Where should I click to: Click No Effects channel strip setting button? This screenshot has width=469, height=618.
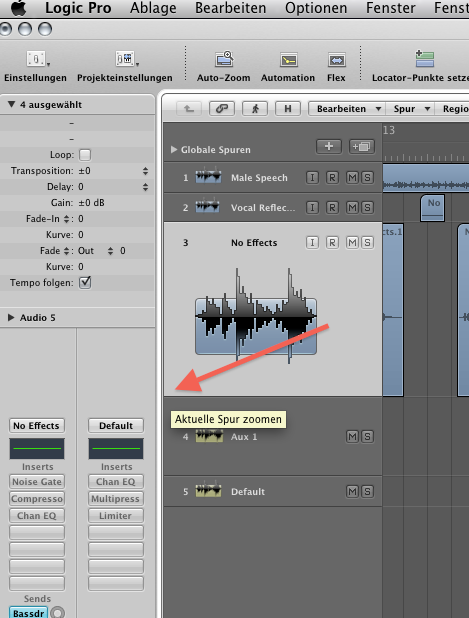tap(37, 426)
